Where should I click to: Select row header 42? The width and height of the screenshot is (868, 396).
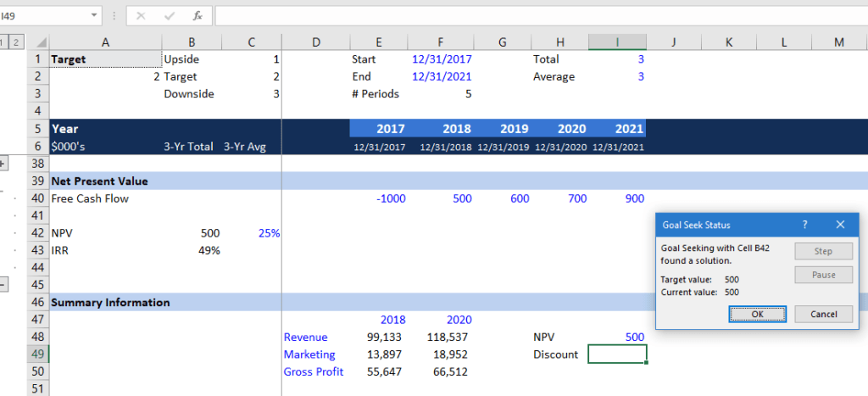(39, 232)
